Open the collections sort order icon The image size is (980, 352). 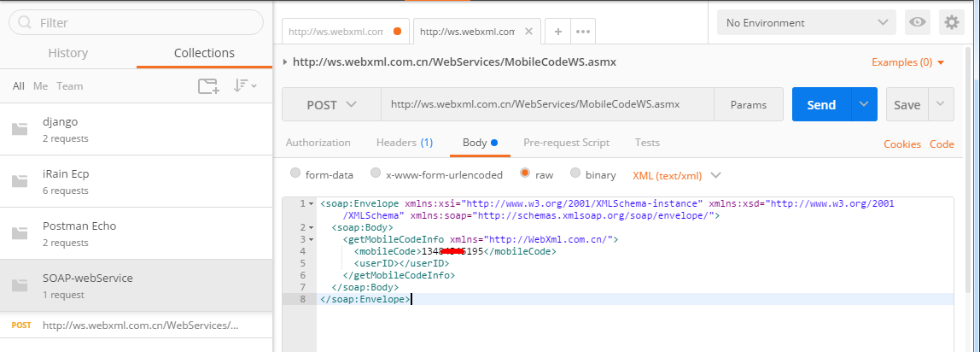[x=245, y=86]
